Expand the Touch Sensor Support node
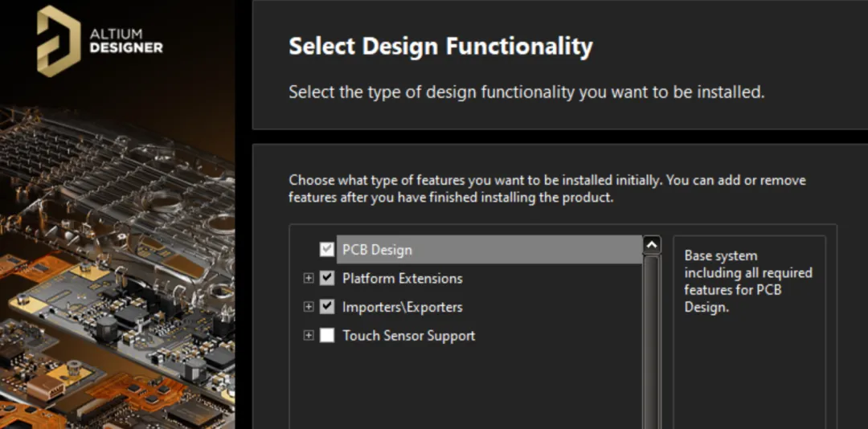This screenshot has height=429, width=868. (x=308, y=336)
